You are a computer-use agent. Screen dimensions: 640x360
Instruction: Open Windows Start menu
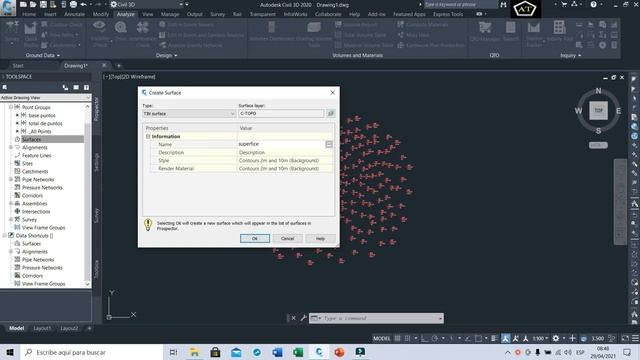coord(10,352)
